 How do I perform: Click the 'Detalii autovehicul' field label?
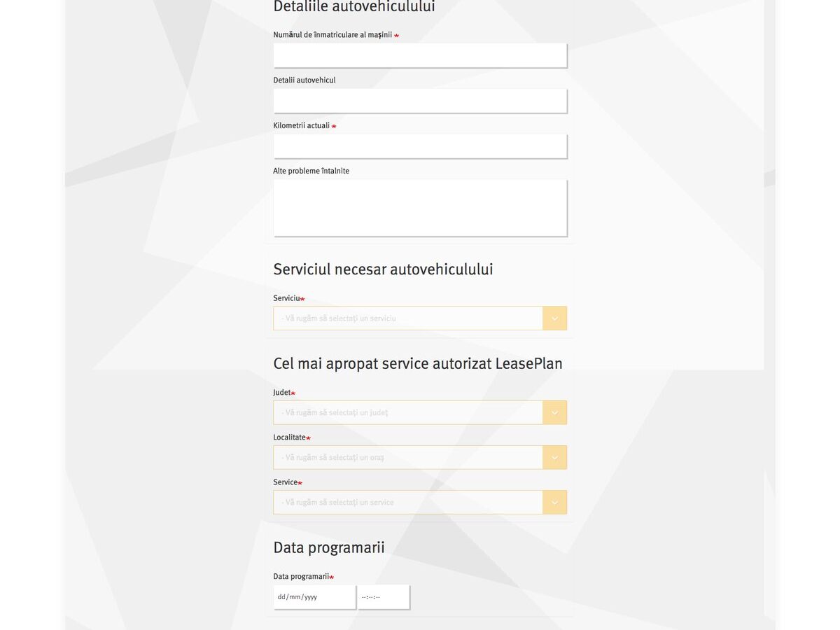[304, 80]
